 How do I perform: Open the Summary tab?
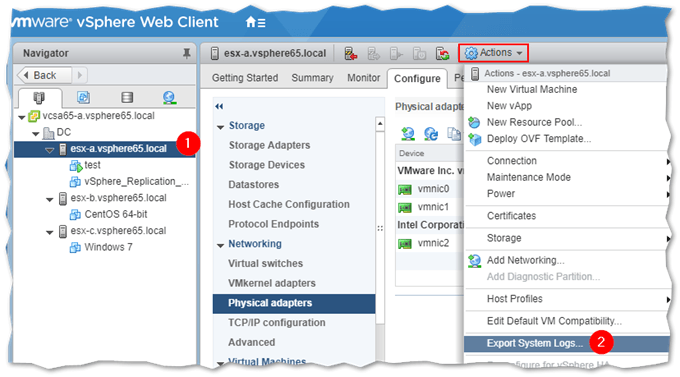point(312,78)
